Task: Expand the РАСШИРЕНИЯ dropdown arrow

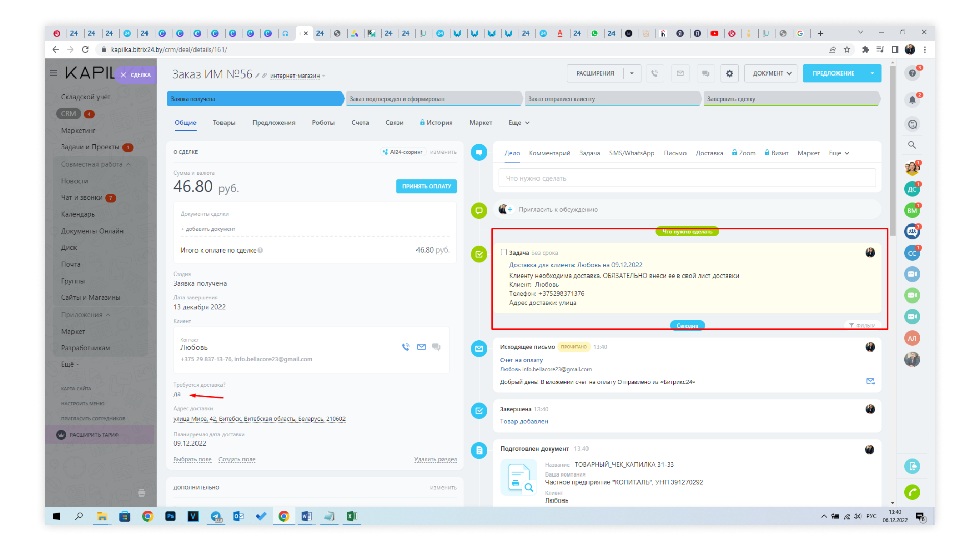Action: pyautogui.click(x=632, y=73)
